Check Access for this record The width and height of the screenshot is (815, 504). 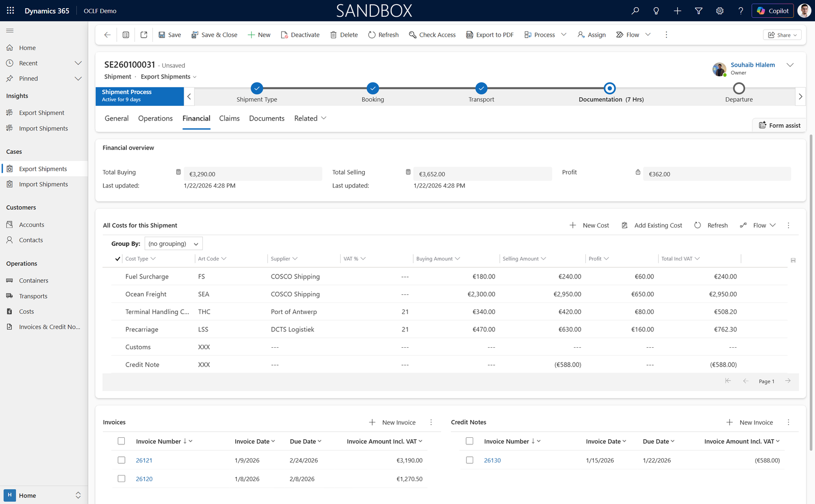[x=432, y=34]
